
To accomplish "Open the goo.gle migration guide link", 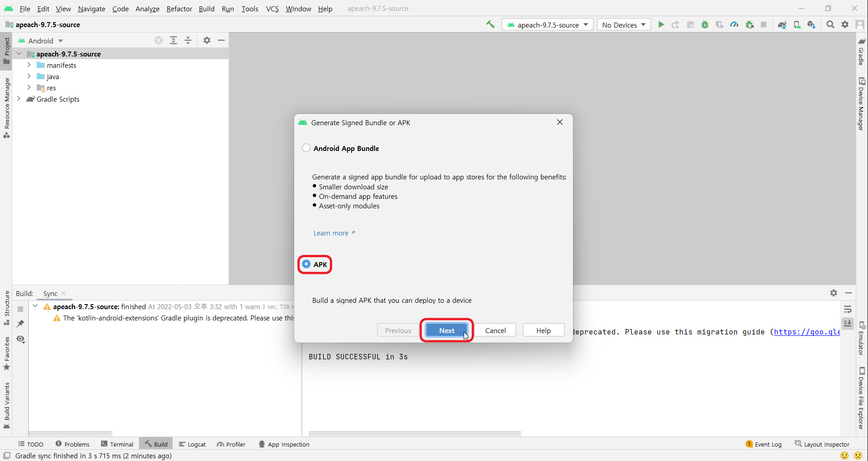I will point(807,332).
